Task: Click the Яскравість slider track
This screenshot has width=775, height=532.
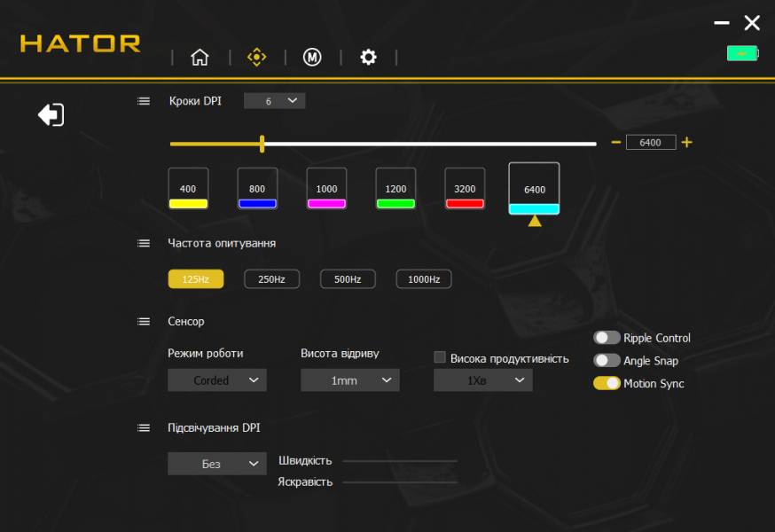Action: pyautogui.click(x=400, y=482)
